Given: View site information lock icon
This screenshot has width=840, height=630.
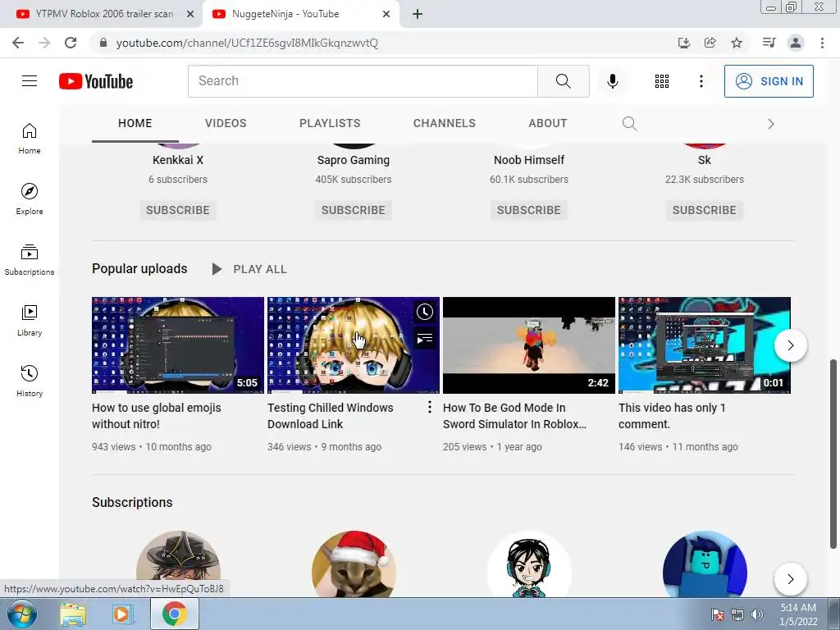Looking at the screenshot, I should [x=103, y=43].
